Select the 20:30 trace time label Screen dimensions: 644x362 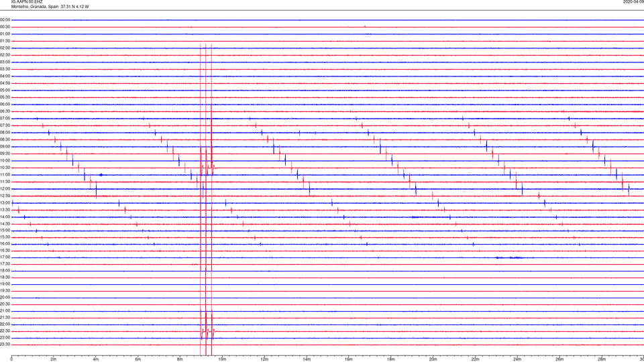tap(5, 304)
